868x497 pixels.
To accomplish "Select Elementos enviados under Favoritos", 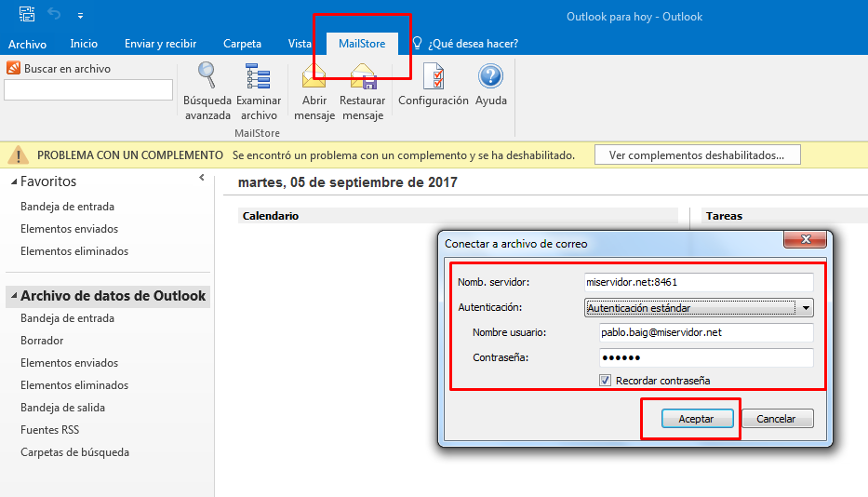I will [69, 229].
